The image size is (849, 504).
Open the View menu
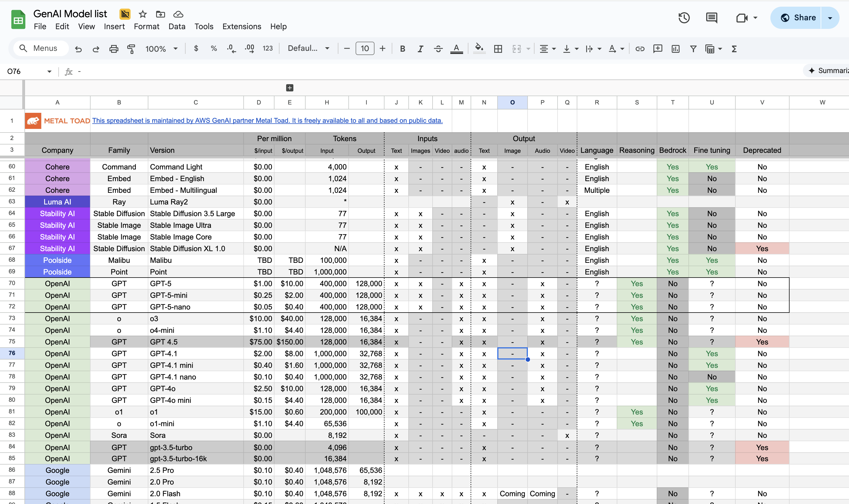pyautogui.click(x=86, y=26)
